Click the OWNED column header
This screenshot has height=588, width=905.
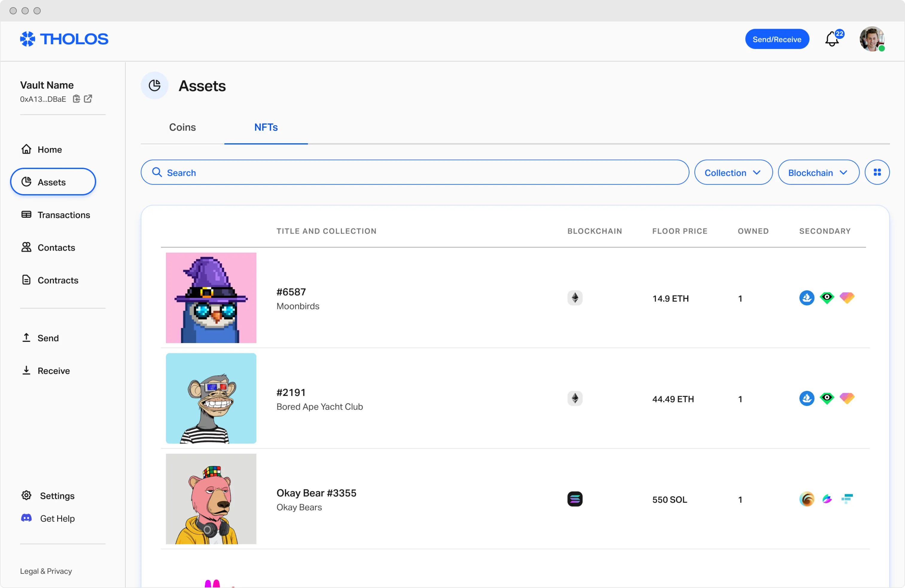pyautogui.click(x=753, y=231)
